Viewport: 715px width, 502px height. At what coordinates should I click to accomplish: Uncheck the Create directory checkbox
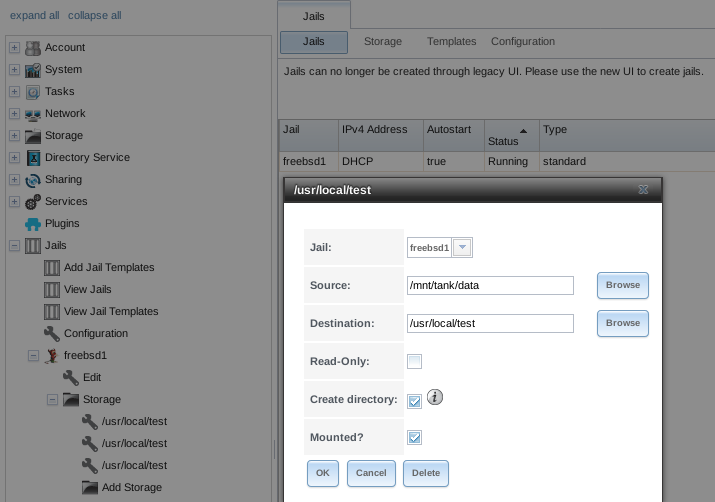coord(414,400)
